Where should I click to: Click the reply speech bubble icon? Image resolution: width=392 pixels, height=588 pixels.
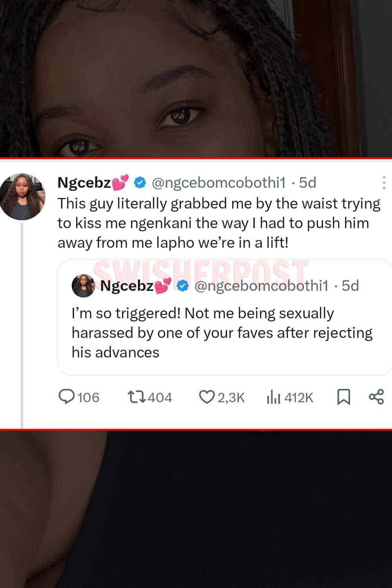67,397
